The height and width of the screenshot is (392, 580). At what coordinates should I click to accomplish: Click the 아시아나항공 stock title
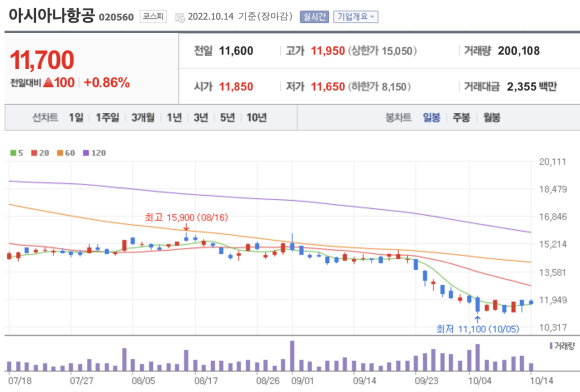(52, 16)
